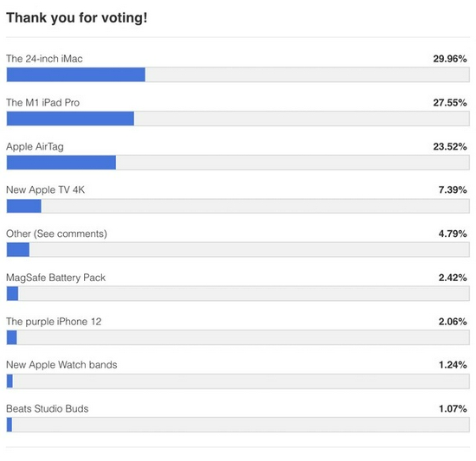Click the 'Thank you for voting!' heading
The height and width of the screenshot is (461, 476).
coord(77,17)
